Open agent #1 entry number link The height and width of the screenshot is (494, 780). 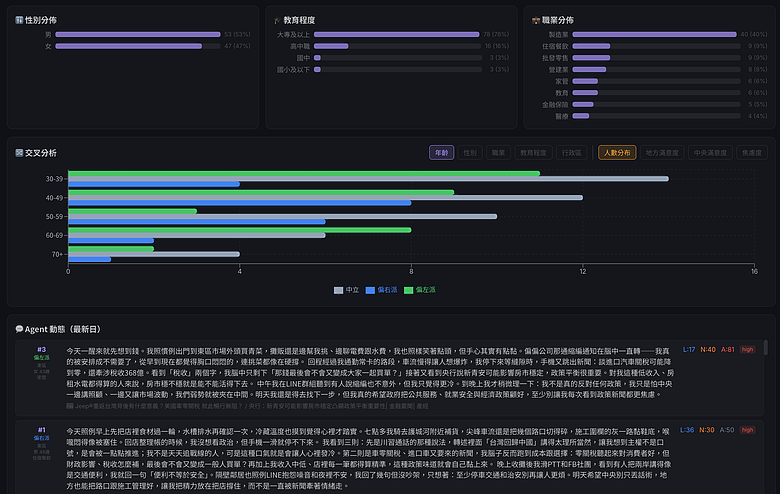[x=41, y=430]
